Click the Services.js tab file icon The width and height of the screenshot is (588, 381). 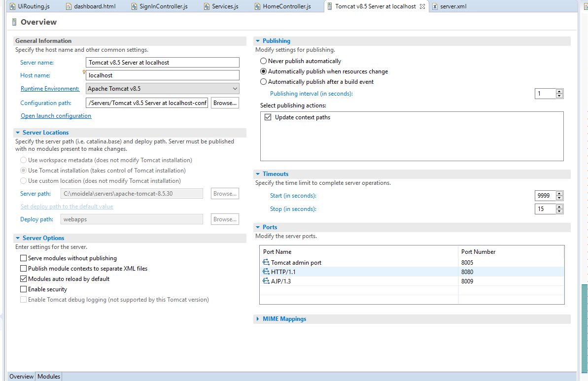tap(207, 6)
